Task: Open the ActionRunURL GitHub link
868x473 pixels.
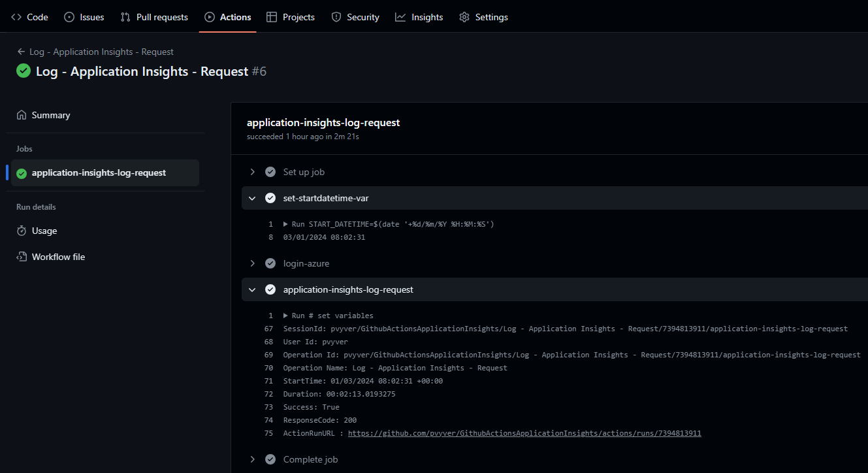Action: pyautogui.click(x=524, y=433)
